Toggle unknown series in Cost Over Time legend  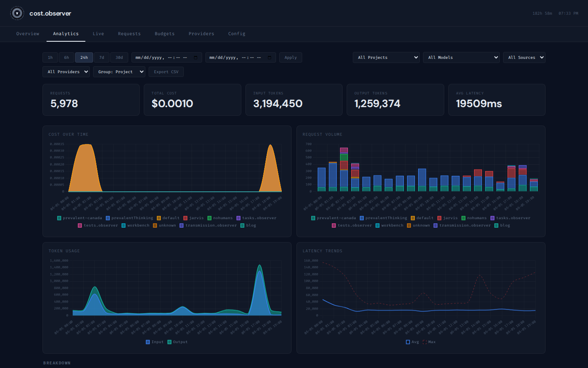pyautogui.click(x=165, y=225)
